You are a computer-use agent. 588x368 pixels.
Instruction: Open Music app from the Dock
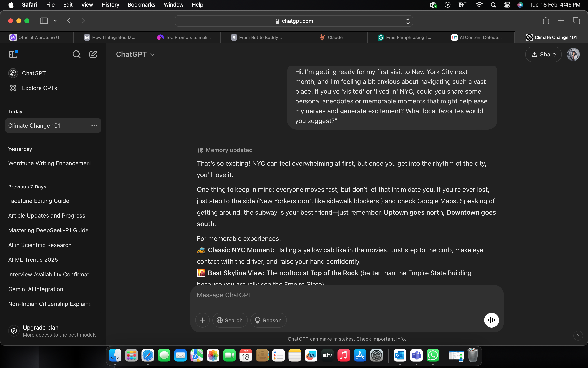[x=344, y=356]
